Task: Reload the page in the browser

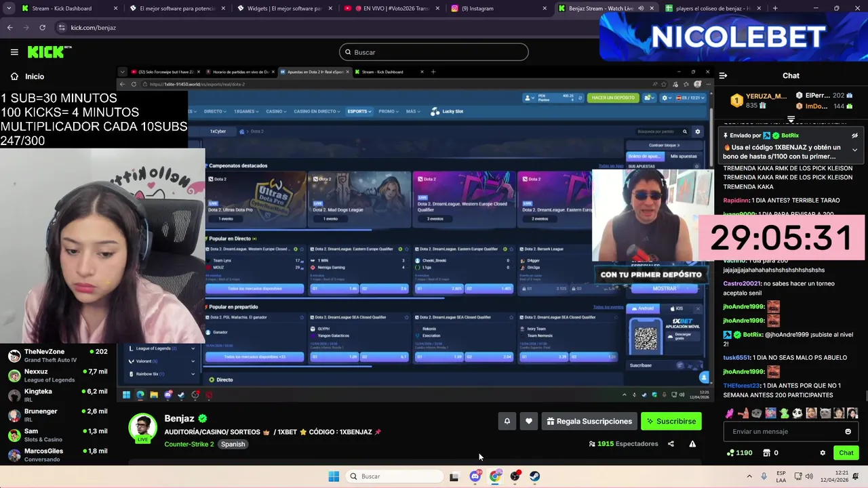Action: click(x=42, y=28)
